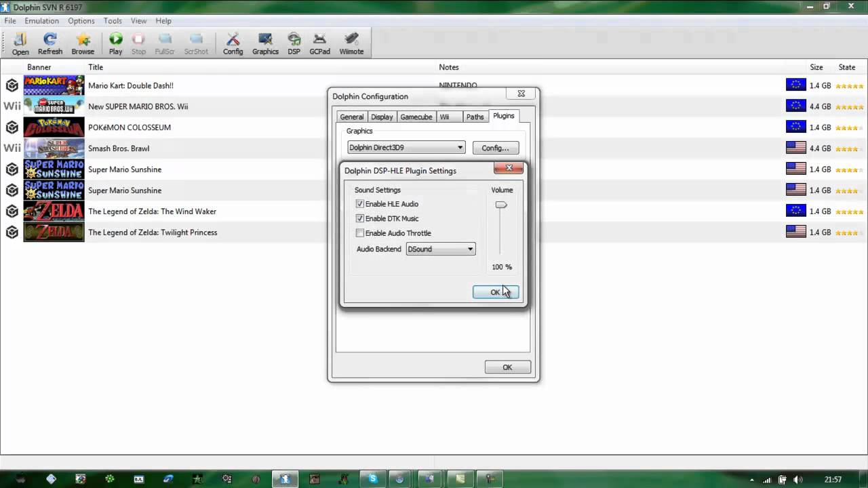The width and height of the screenshot is (868, 488).
Task: Open the File menu
Action: tap(10, 21)
